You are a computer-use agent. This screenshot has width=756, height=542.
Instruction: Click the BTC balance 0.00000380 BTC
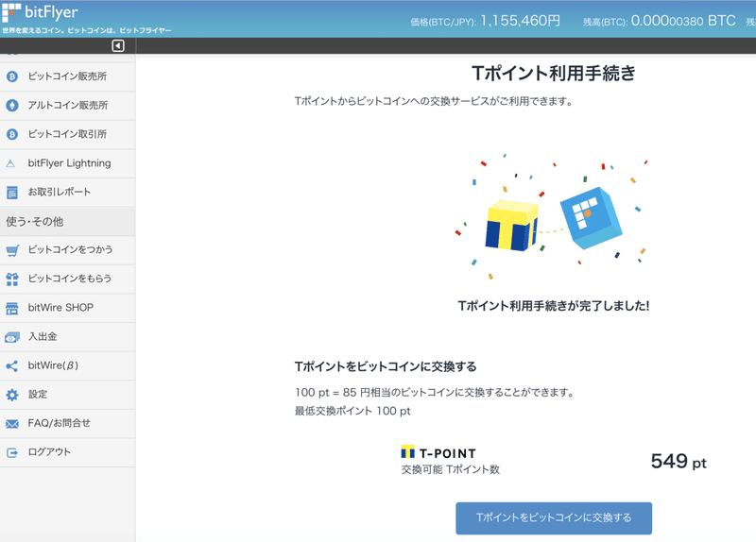683,21
